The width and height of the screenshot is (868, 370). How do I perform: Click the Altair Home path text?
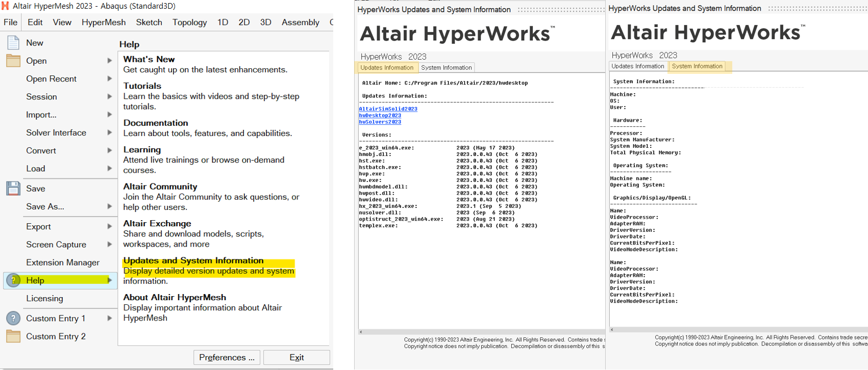(445, 83)
